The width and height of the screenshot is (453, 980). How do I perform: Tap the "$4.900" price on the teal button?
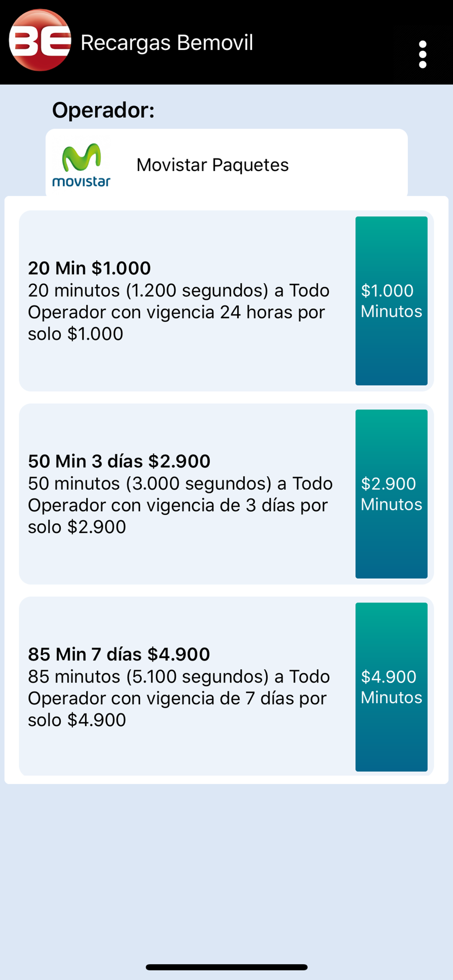(x=389, y=677)
